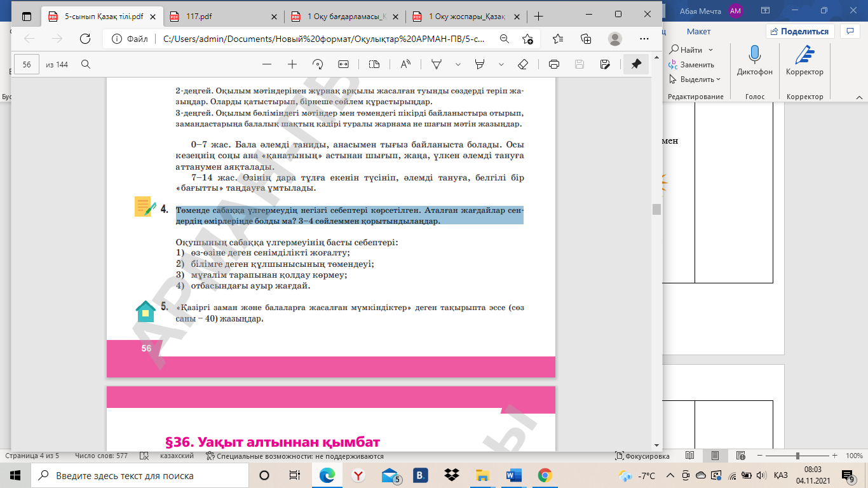Start Read aloud in PDF toolbar
This screenshot has width=868, height=488.
point(405,64)
